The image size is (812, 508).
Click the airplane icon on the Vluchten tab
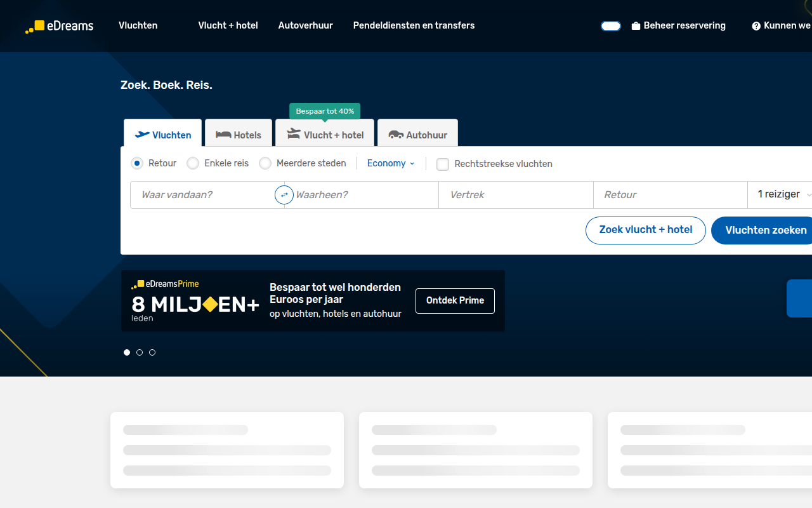142,135
